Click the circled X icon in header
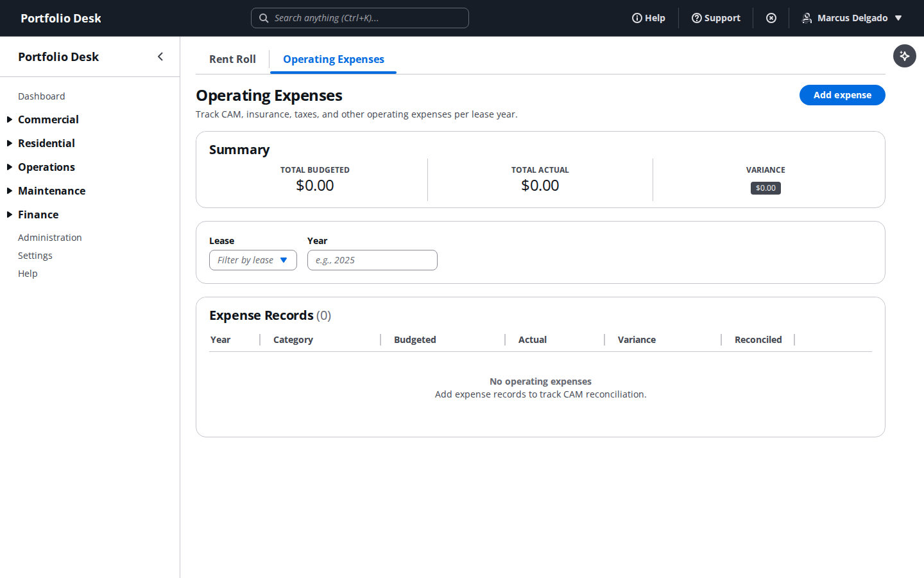The height and width of the screenshot is (578, 924). 771,18
